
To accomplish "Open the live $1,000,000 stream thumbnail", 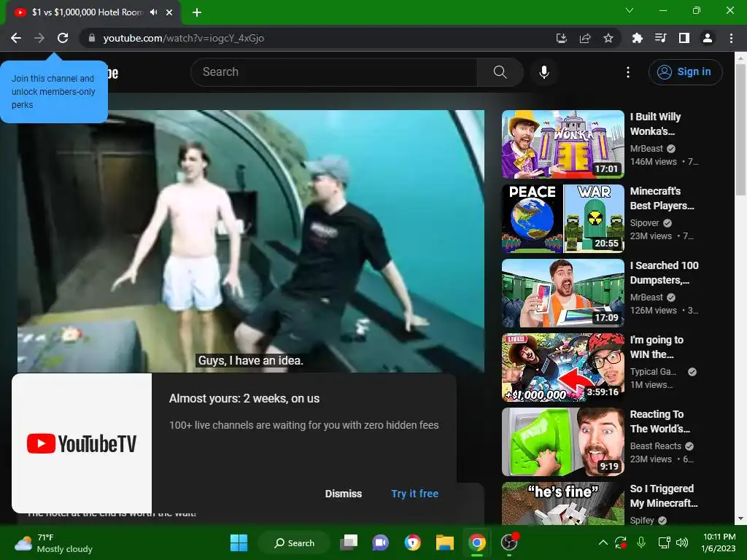I will point(562,367).
